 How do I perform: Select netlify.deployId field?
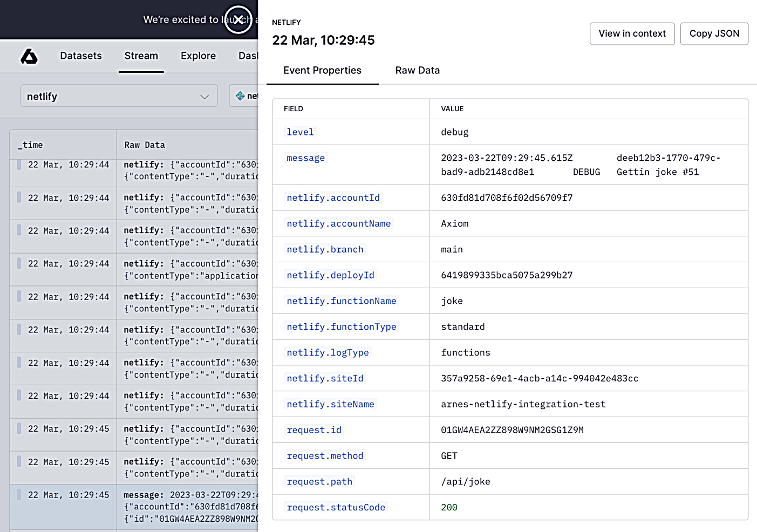pyautogui.click(x=330, y=275)
